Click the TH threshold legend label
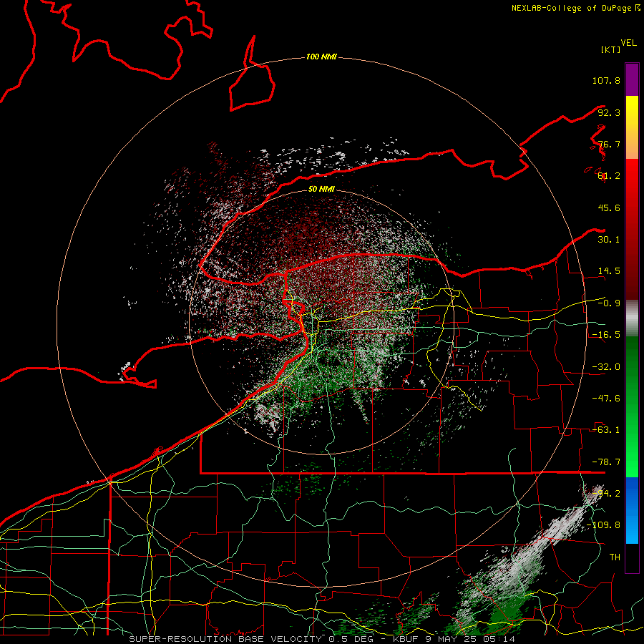 615,557
